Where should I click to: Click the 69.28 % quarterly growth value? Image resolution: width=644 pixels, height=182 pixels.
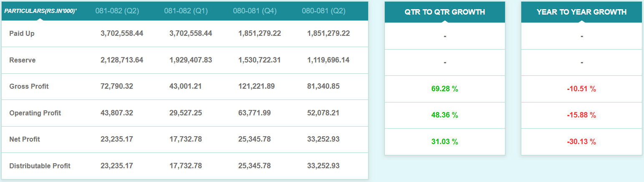click(x=444, y=89)
